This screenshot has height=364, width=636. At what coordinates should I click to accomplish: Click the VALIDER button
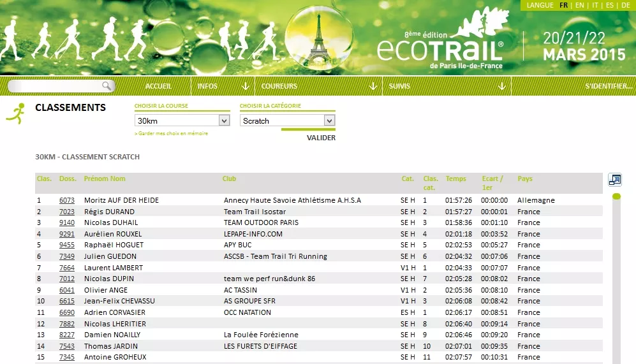pos(321,138)
